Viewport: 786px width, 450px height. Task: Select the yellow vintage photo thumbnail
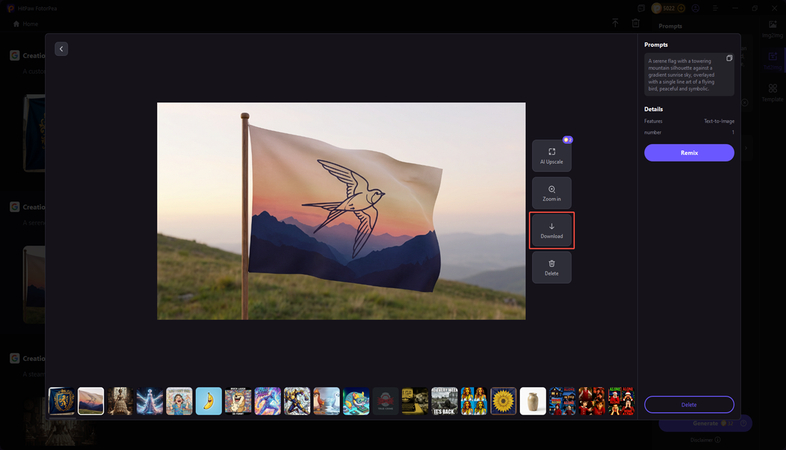(415, 401)
